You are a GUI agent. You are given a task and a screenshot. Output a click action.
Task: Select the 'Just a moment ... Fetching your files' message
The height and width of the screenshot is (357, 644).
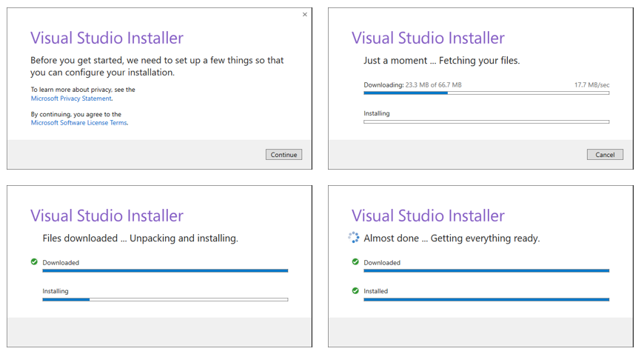[441, 61]
